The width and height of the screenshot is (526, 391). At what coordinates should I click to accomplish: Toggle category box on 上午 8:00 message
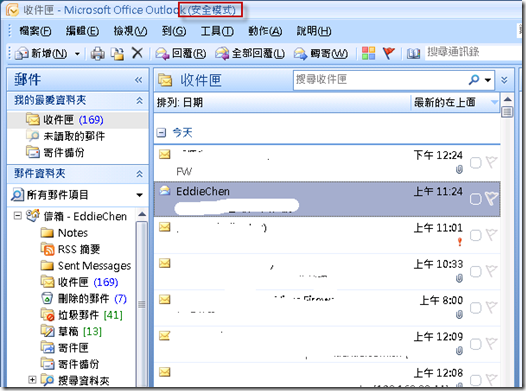pos(475,308)
